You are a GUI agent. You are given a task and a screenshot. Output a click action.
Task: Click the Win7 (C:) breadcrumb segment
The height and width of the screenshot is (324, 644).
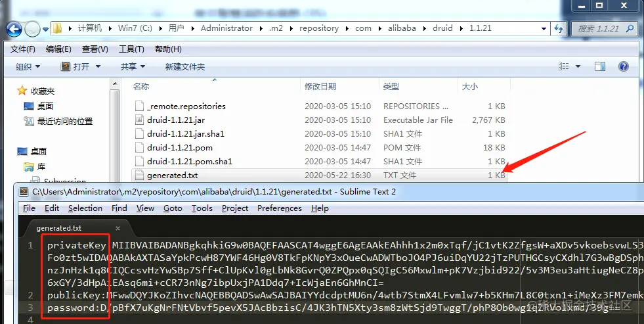click(135, 28)
